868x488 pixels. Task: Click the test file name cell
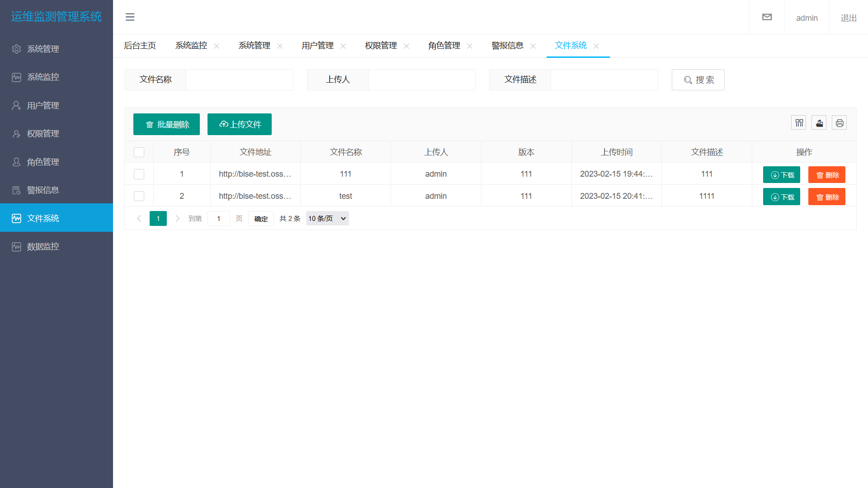(346, 196)
